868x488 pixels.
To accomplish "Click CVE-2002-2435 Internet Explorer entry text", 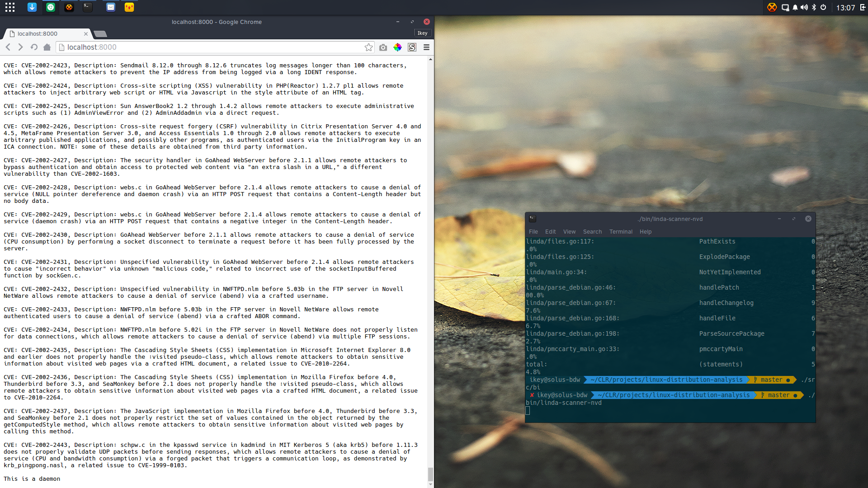I will click(x=207, y=357).
